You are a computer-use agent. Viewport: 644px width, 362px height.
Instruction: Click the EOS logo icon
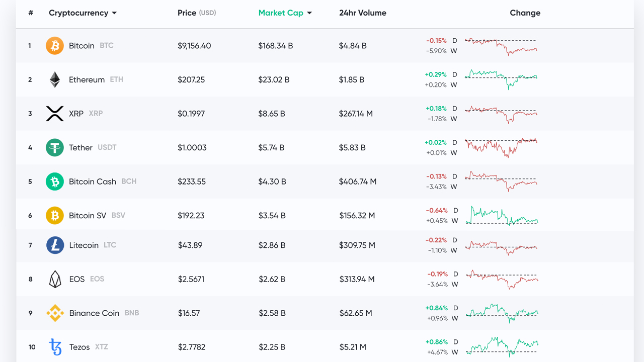tap(55, 279)
